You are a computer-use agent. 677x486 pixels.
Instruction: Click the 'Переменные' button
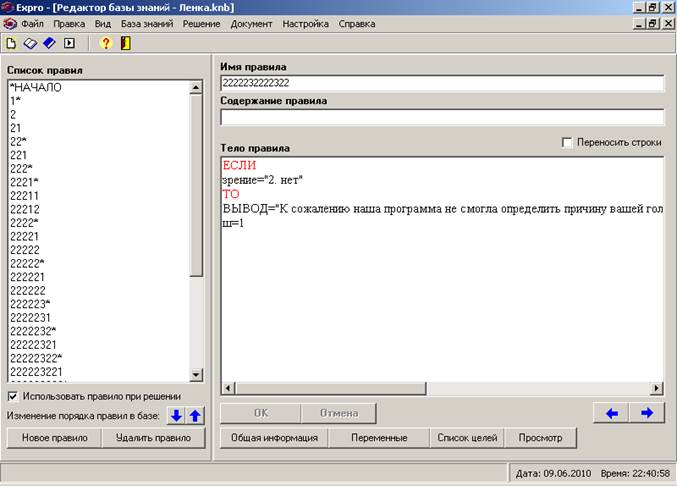click(x=379, y=438)
